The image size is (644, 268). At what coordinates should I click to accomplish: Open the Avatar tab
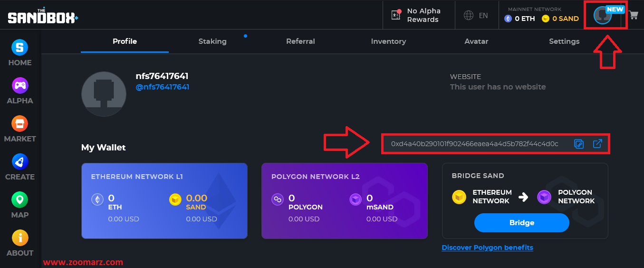click(476, 41)
